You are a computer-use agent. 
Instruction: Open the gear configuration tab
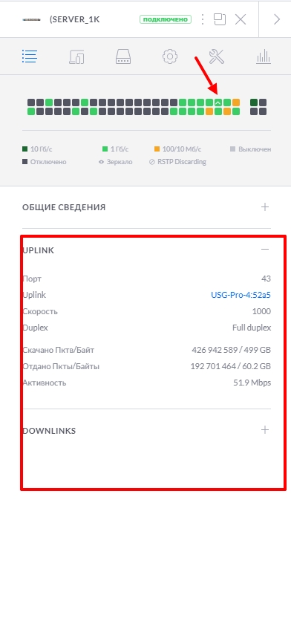click(169, 56)
